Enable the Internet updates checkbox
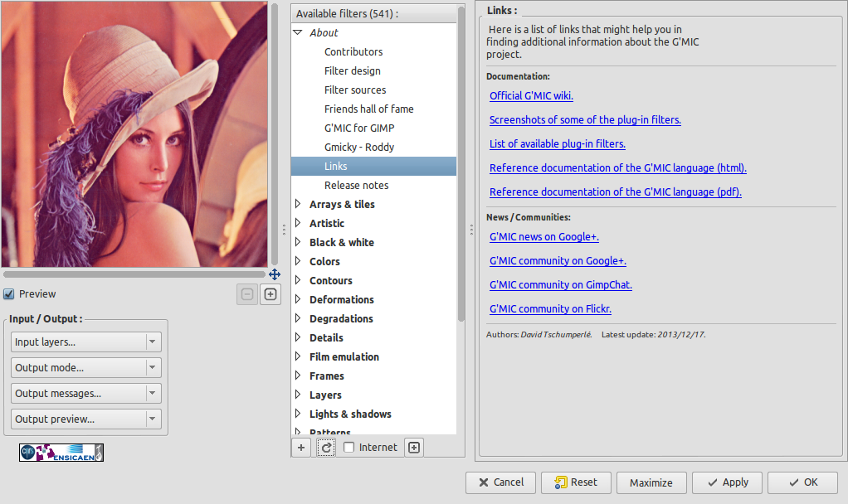The height and width of the screenshot is (504, 848). (x=349, y=448)
